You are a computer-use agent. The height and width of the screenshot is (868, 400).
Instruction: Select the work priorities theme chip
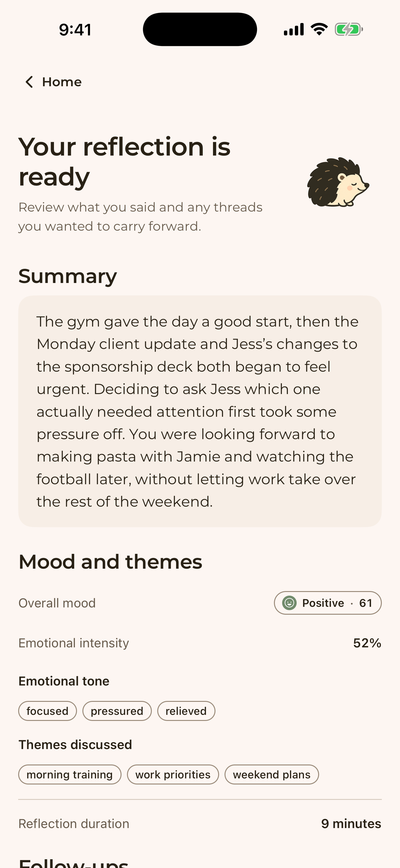pyautogui.click(x=173, y=774)
